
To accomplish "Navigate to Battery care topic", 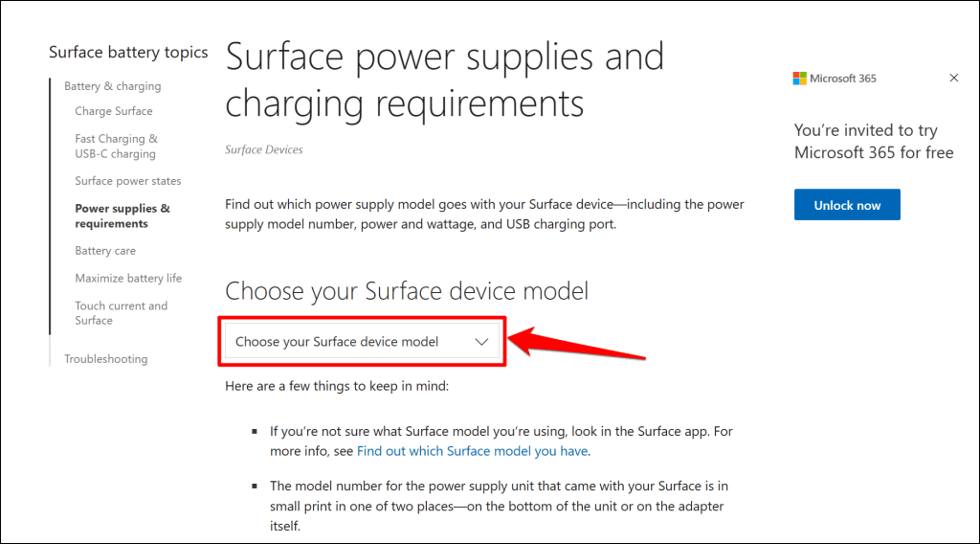I will click(x=105, y=251).
